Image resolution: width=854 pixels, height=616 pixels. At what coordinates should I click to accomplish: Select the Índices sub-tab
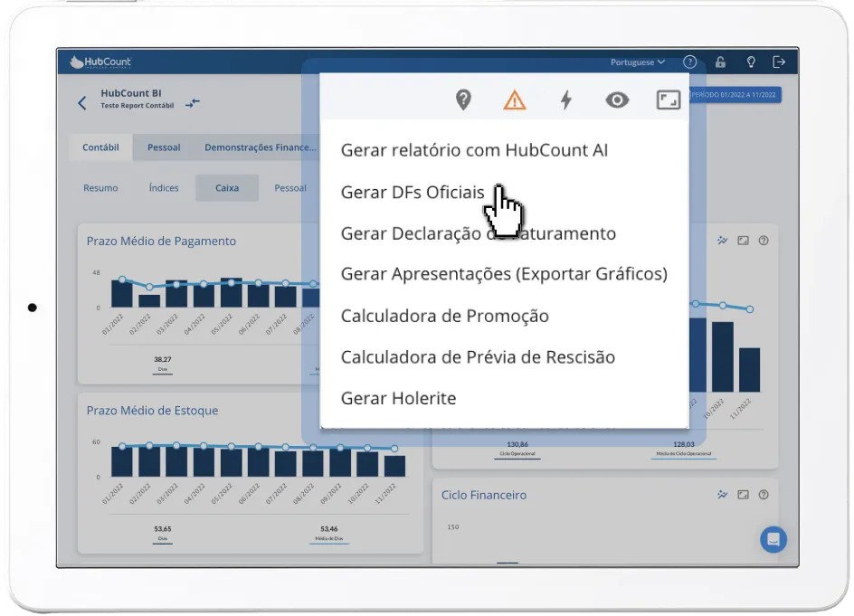(164, 188)
